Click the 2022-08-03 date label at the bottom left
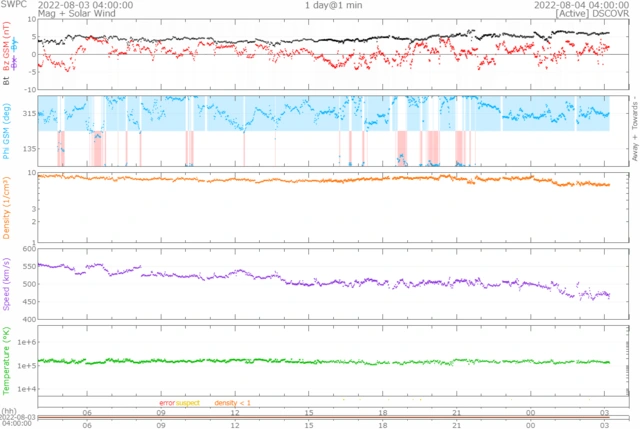 tap(18, 417)
